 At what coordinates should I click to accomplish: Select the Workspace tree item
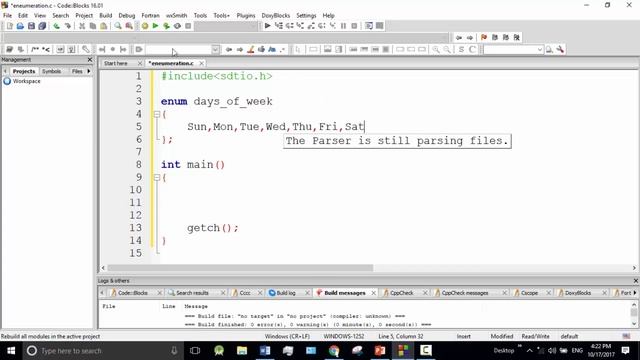[x=27, y=81]
